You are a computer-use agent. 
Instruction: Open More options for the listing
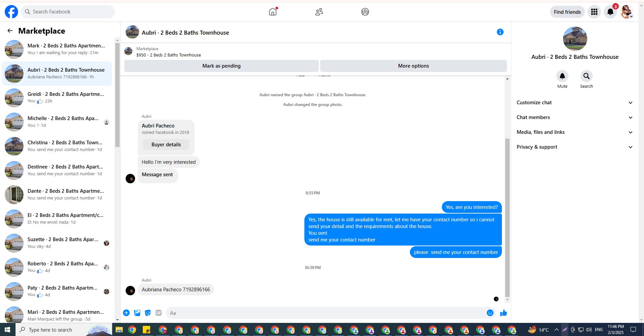(413, 66)
